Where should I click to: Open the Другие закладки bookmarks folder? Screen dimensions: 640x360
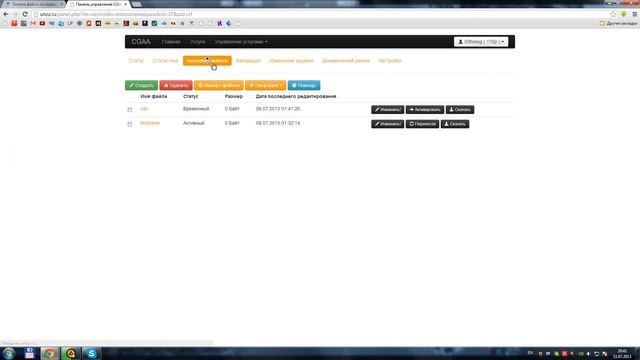click(618, 24)
